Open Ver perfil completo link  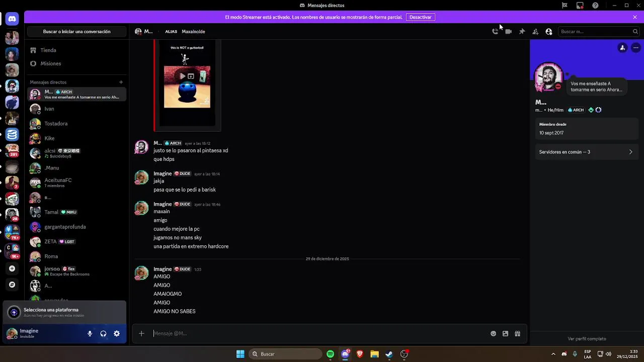coord(587,339)
